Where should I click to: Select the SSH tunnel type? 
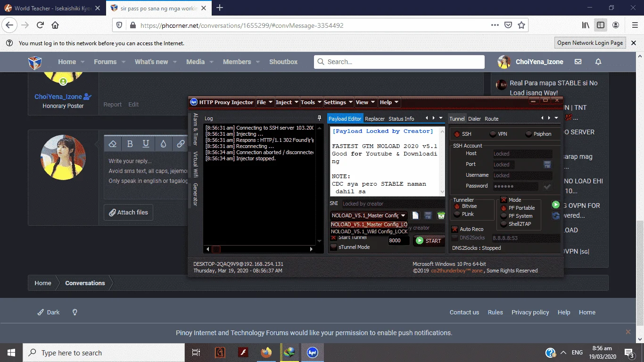462,134
